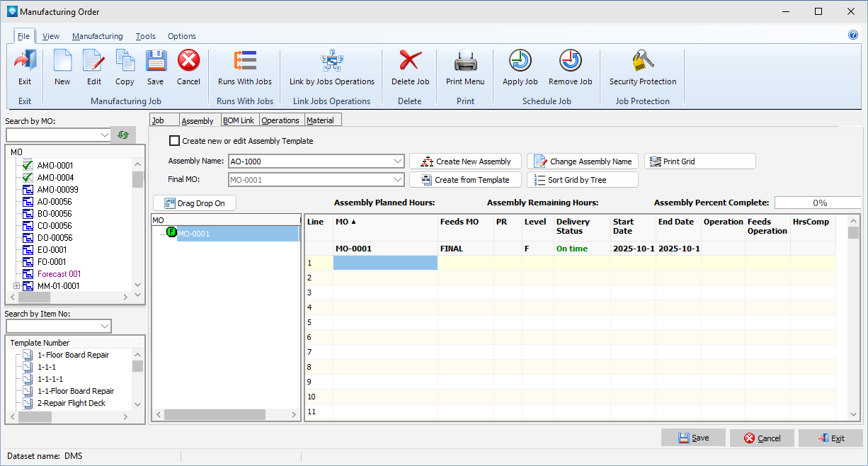Enable Create new or edit Assembly Template
868x466 pixels.
pyautogui.click(x=175, y=141)
